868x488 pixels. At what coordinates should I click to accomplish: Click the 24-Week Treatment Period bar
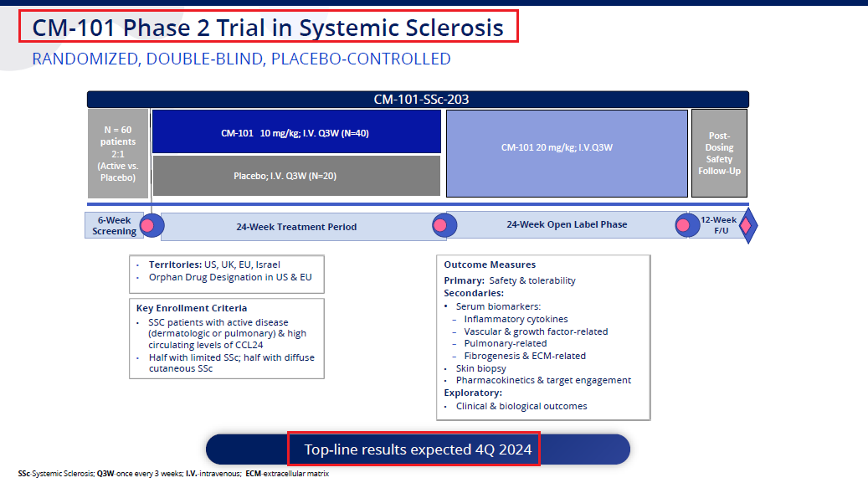coord(295,227)
